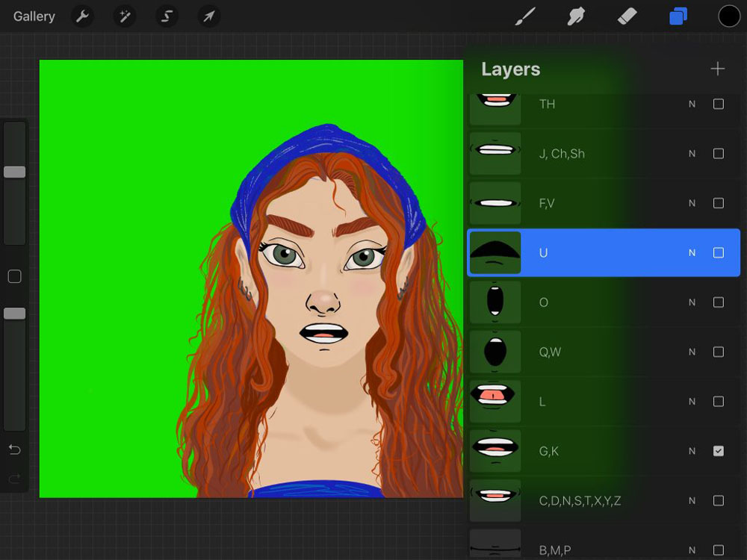The width and height of the screenshot is (747, 560).
Task: Select the Eraser tool
Action: click(627, 16)
